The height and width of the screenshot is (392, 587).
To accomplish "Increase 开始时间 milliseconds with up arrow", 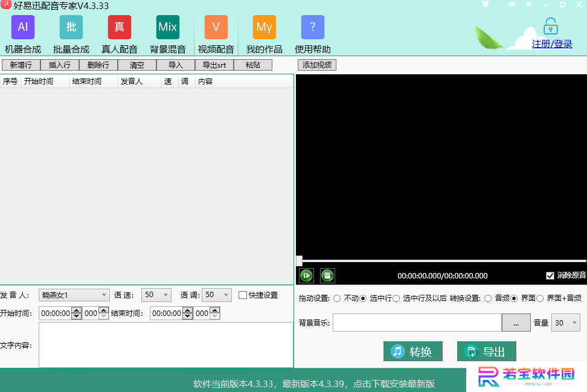I will coord(104,310).
